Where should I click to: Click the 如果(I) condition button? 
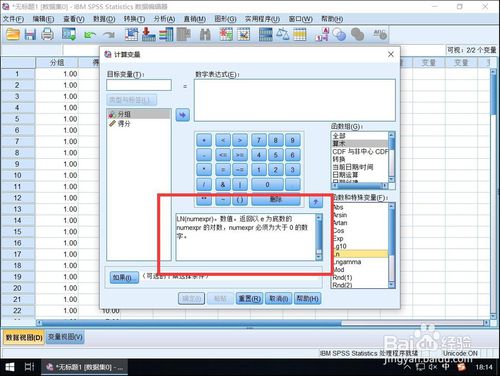pos(124,277)
